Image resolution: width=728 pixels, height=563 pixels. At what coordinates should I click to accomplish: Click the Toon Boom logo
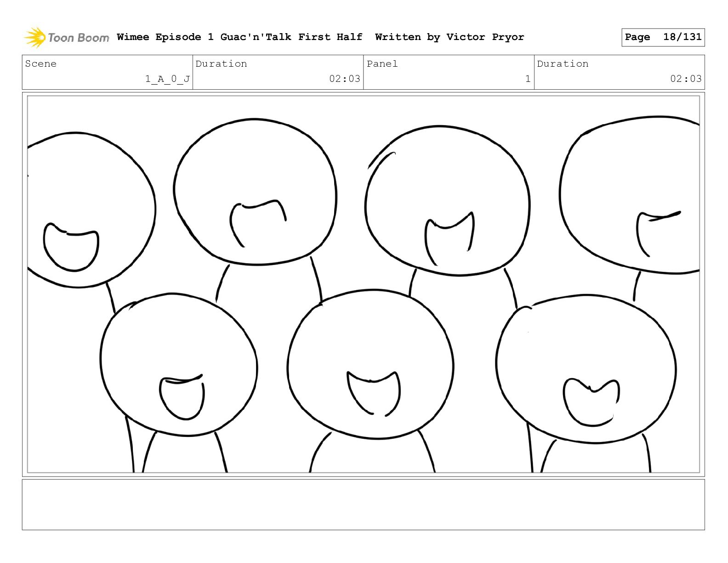click(67, 37)
